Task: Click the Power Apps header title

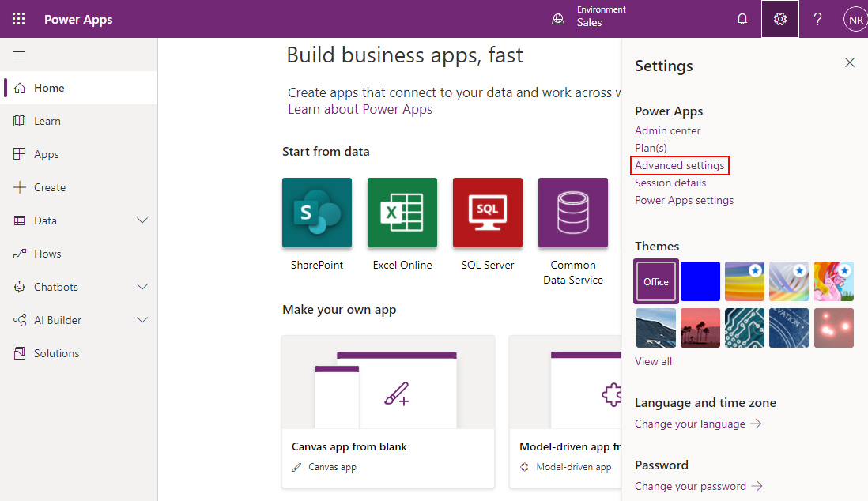Action: 78,20
